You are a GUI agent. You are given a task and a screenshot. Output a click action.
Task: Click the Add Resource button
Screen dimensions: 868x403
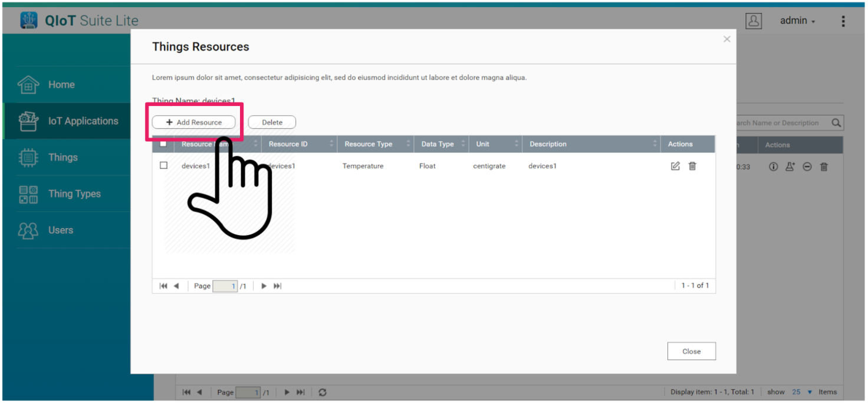click(x=193, y=123)
